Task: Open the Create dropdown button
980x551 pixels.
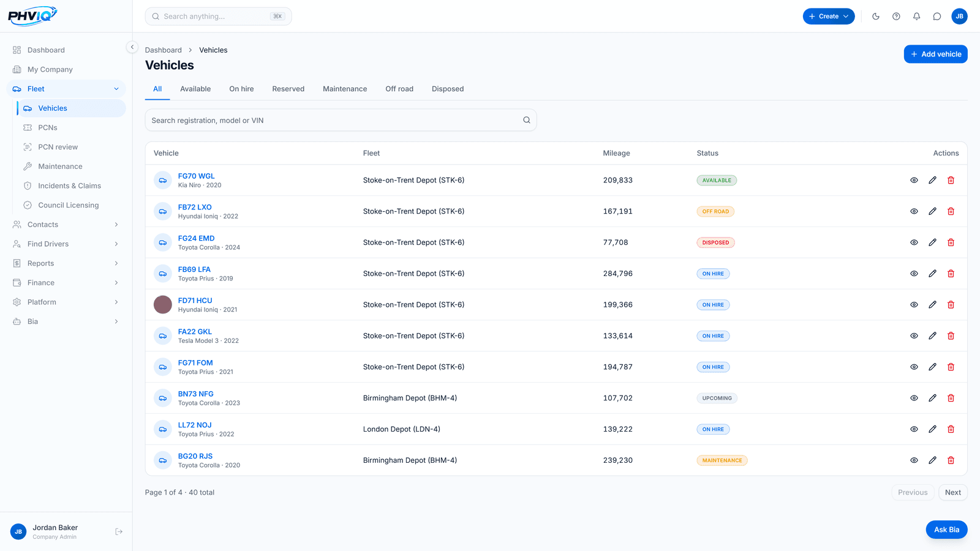Action: point(829,17)
